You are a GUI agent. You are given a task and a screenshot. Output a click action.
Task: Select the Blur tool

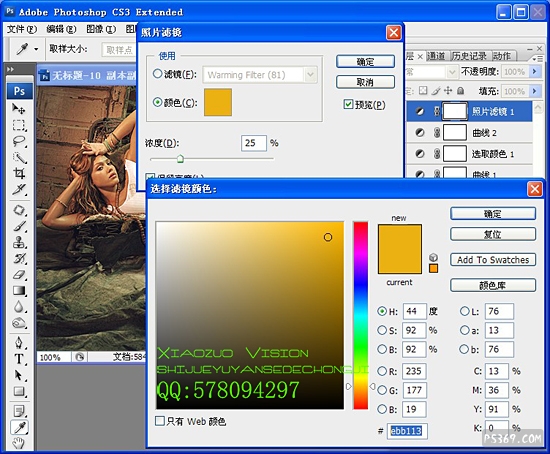pos(19,307)
